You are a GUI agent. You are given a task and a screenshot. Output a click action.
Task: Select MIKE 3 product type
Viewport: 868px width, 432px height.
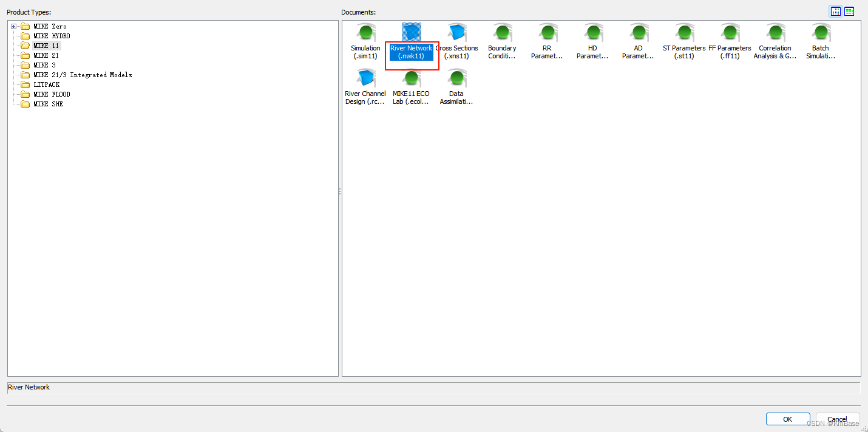(44, 65)
